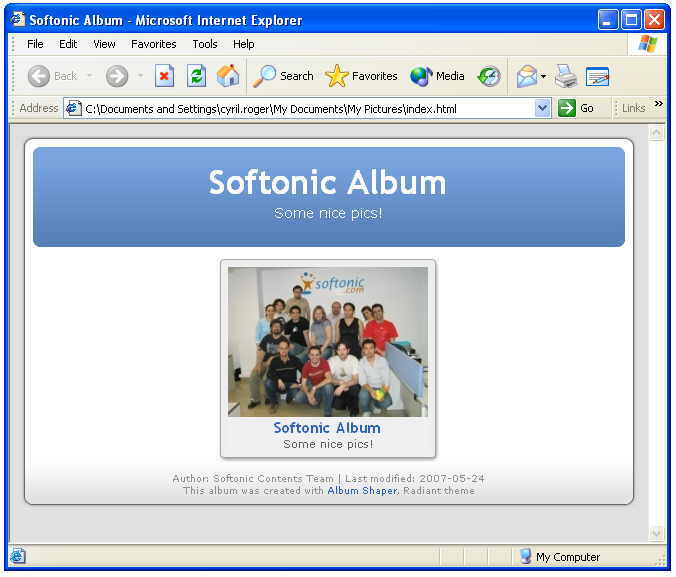Click inside the Address bar path field

point(300,108)
